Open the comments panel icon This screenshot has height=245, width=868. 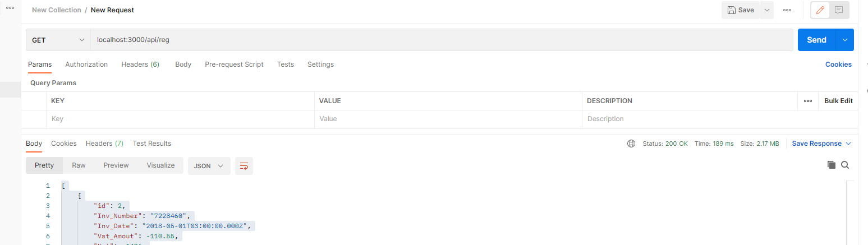pos(839,10)
